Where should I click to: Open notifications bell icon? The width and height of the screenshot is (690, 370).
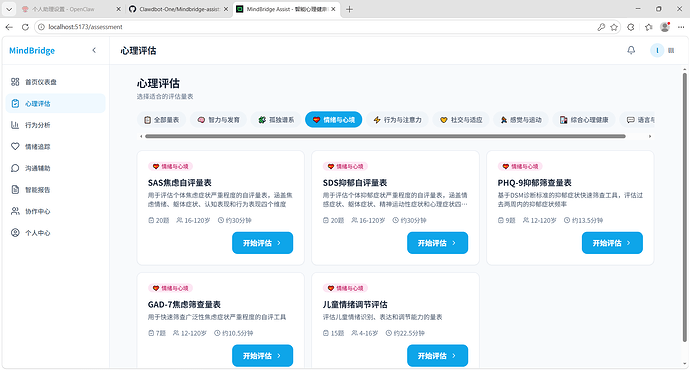pyautogui.click(x=631, y=50)
